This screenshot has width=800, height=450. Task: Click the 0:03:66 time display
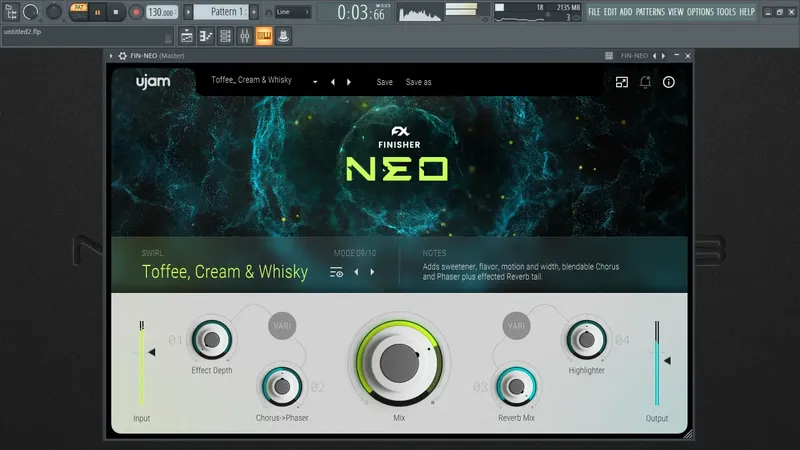360,13
